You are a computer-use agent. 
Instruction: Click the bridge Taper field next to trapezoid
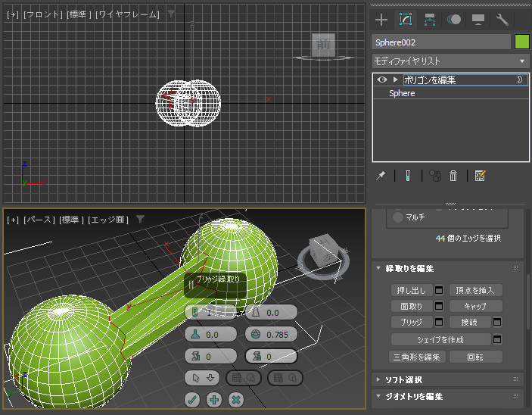click(271, 313)
